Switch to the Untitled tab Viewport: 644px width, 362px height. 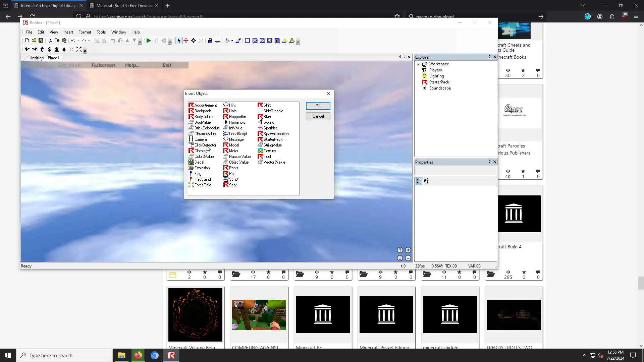click(x=36, y=58)
